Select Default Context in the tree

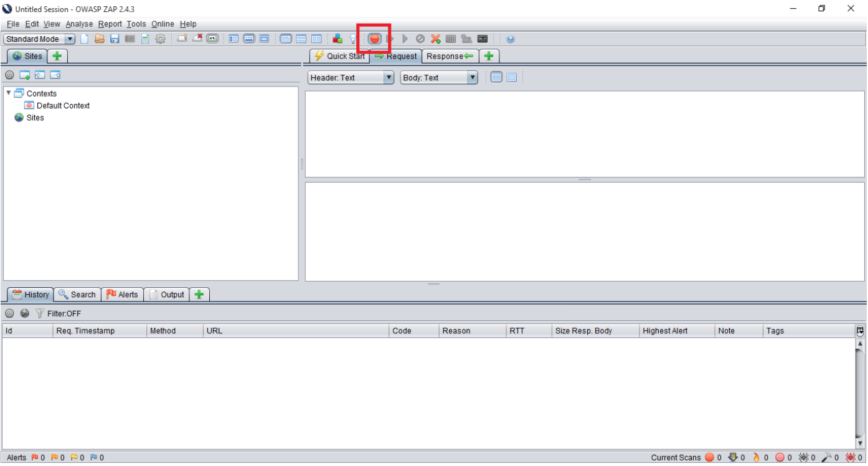click(57, 105)
